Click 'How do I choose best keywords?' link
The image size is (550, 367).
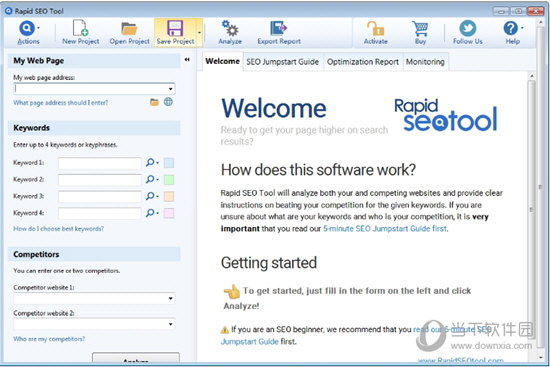point(59,229)
